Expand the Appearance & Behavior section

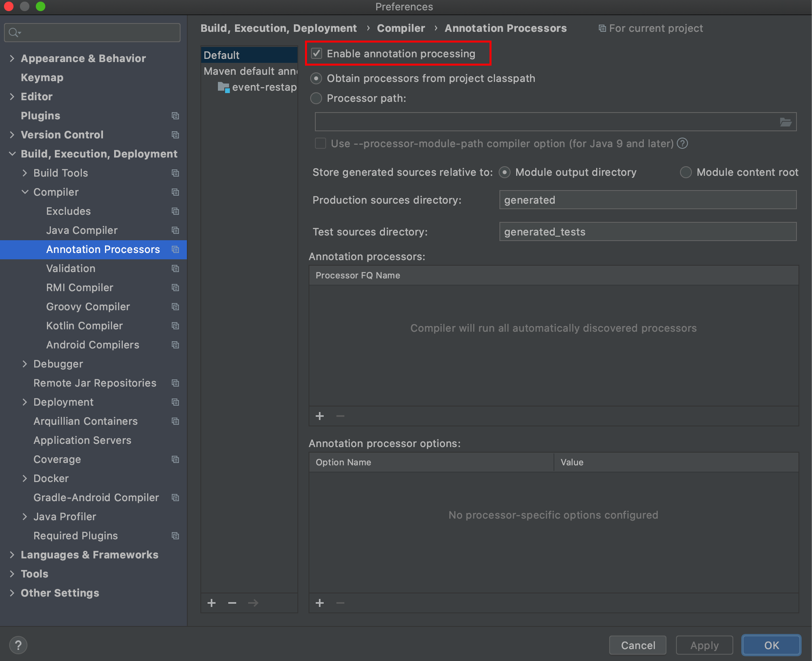[x=12, y=58]
